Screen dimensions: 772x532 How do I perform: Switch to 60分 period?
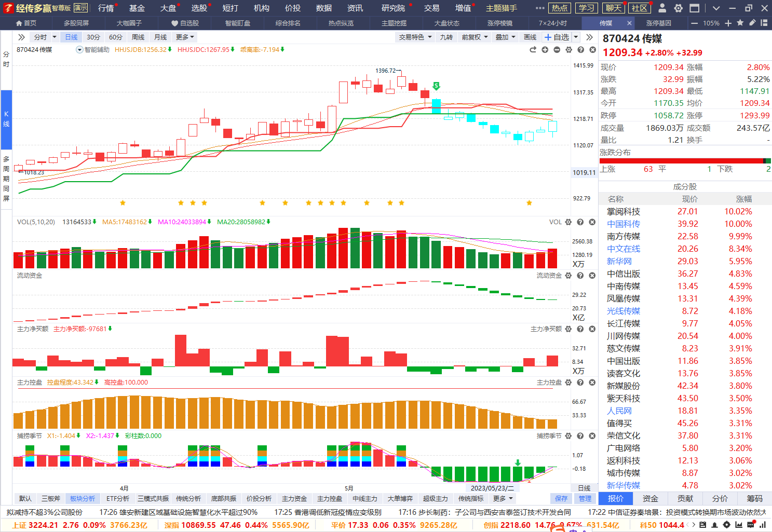(x=116, y=37)
